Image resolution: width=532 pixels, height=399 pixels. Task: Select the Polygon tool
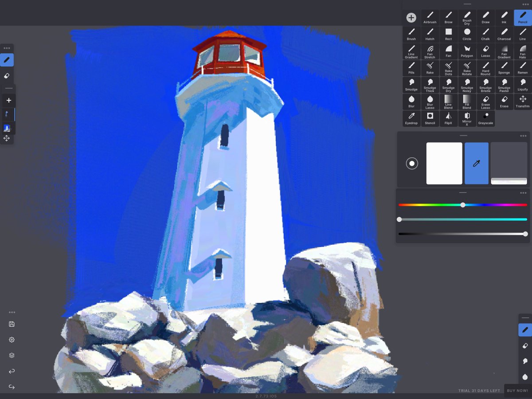pyautogui.click(x=467, y=51)
